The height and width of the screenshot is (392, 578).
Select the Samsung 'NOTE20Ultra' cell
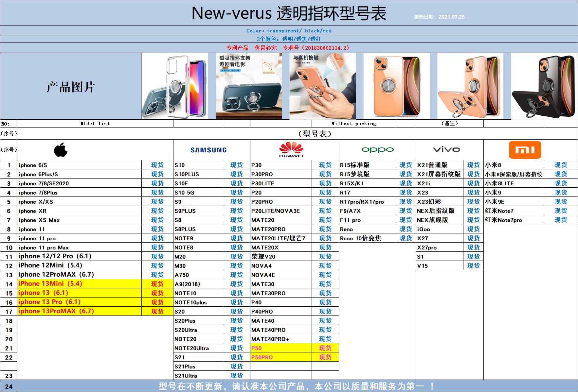point(198,348)
